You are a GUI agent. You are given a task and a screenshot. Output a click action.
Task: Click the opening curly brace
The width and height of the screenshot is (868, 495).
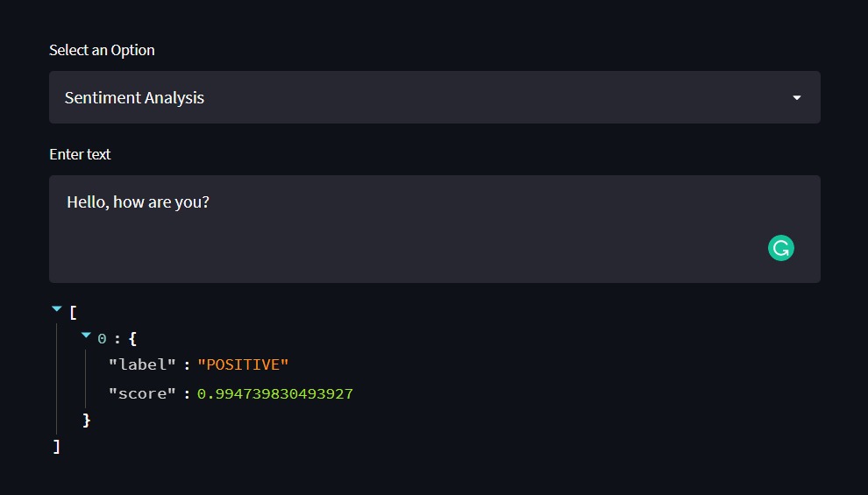132,339
